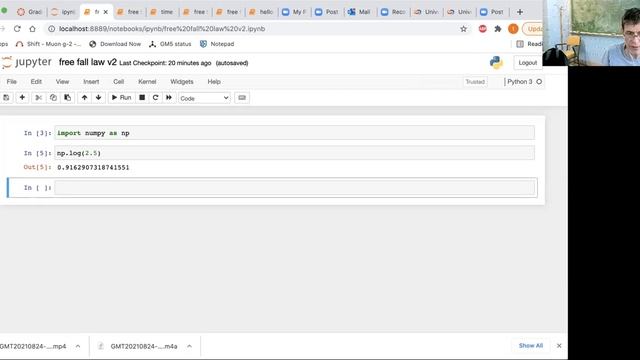Open the Download Now bookmark
The height and width of the screenshot is (360, 640).
pyautogui.click(x=115, y=44)
